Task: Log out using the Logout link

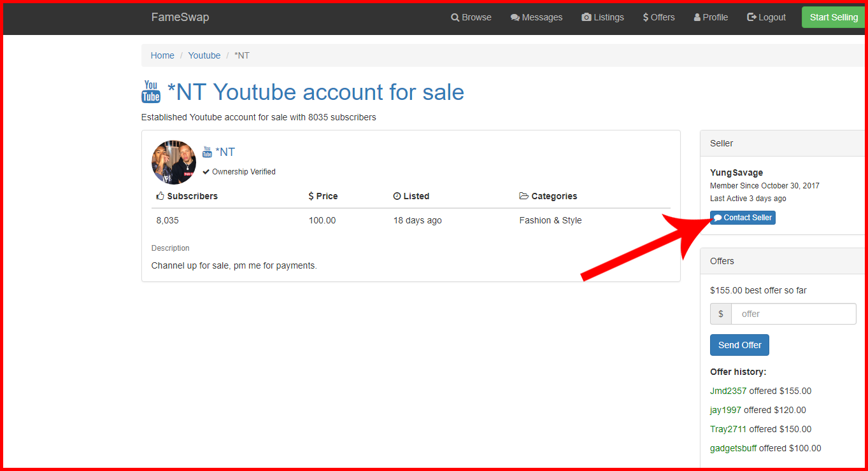Action: (766, 17)
